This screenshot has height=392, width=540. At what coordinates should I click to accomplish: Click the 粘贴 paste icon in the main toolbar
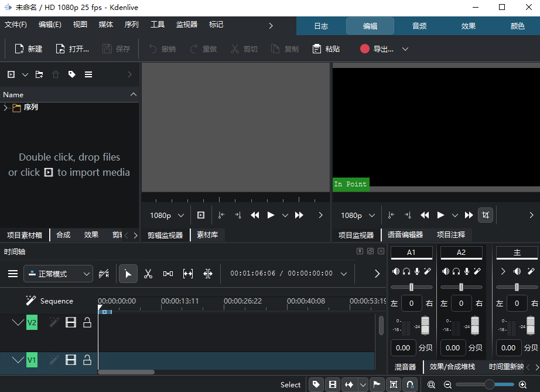[x=326, y=49]
